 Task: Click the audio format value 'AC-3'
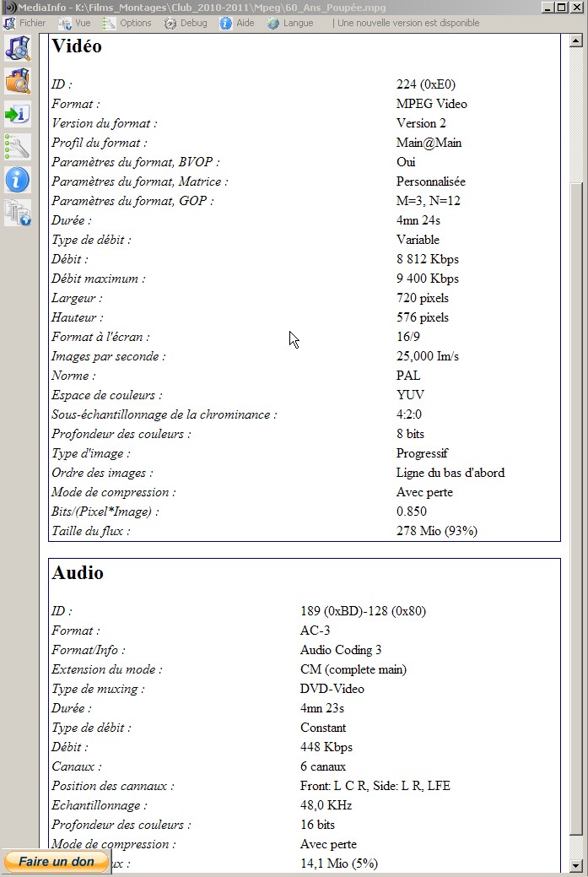[x=316, y=631]
